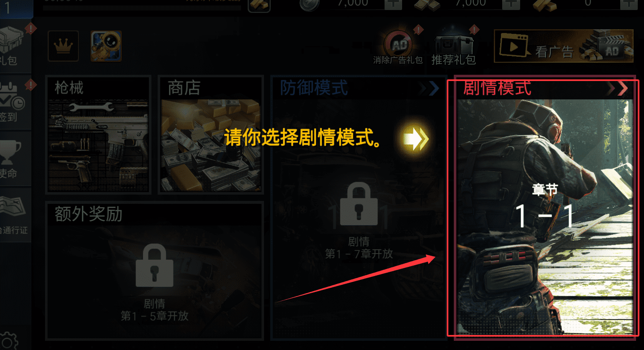The width and height of the screenshot is (644, 350).
Task: Click the gold bar icon beside the progress bar
Action: click(x=259, y=5)
